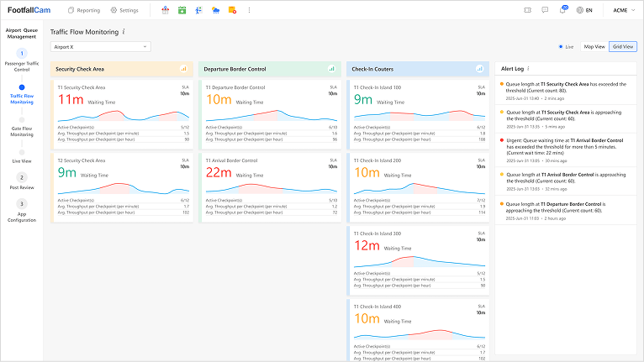
Task: Click the gift box toolbar icon
Action: click(165, 10)
